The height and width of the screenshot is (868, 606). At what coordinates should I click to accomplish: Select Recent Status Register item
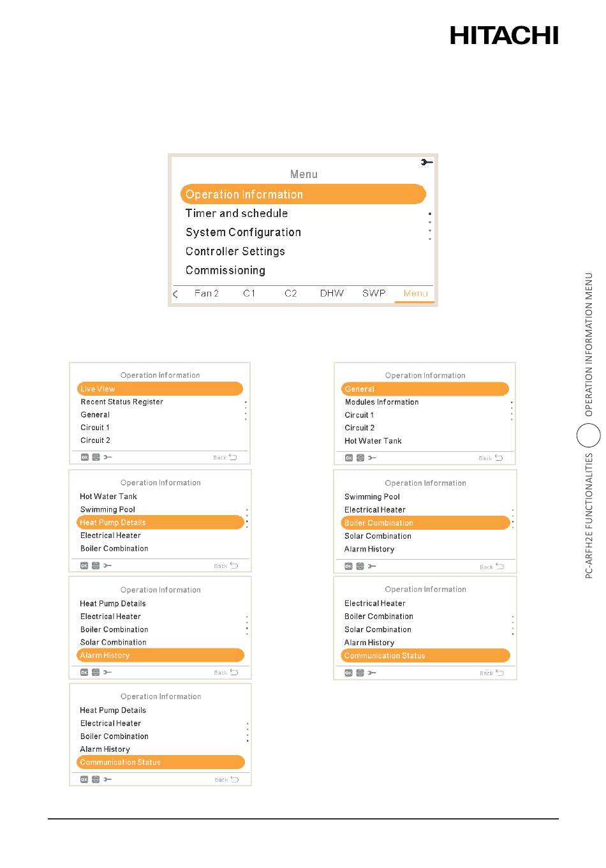tap(122, 402)
